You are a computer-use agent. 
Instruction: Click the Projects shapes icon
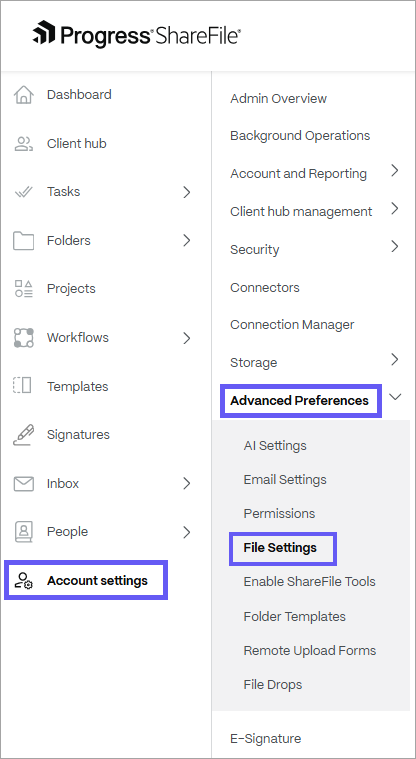(23, 288)
